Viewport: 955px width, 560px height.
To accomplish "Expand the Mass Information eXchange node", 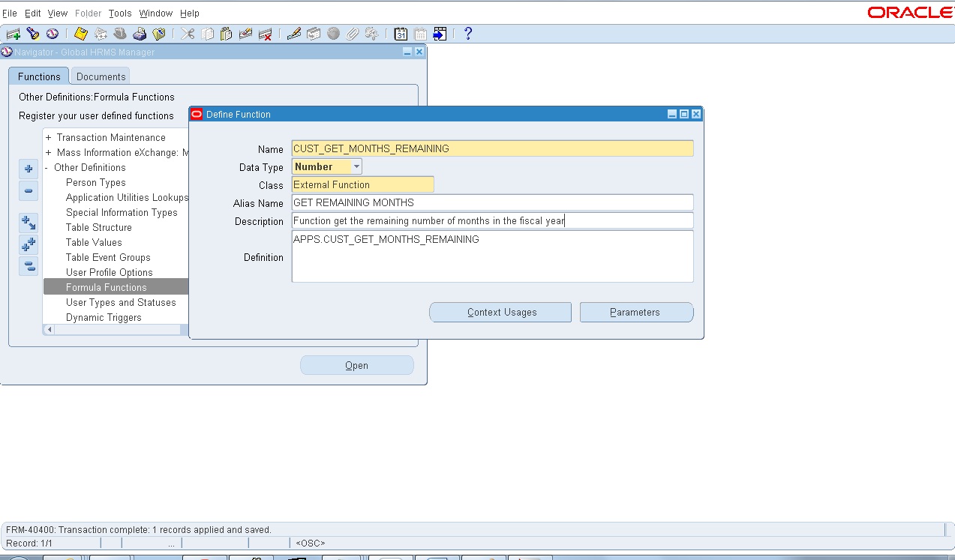I will [x=49, y=153].
